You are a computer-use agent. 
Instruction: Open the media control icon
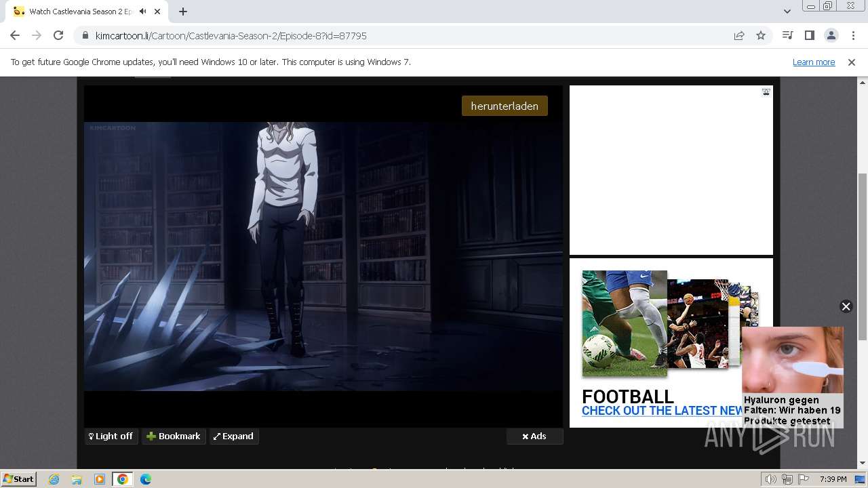[x=787, y=35]
